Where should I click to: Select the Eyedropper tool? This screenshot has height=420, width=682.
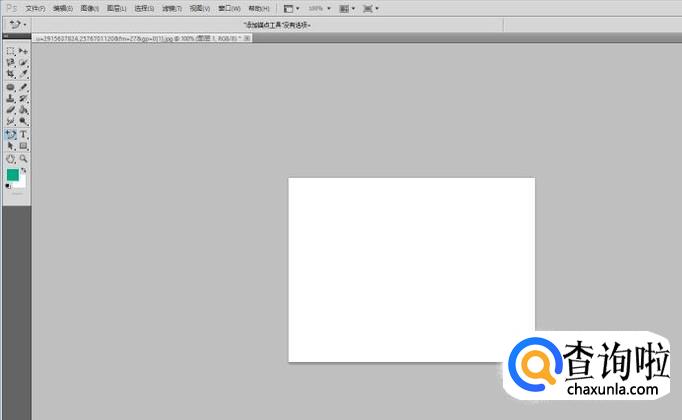point(23,74)
